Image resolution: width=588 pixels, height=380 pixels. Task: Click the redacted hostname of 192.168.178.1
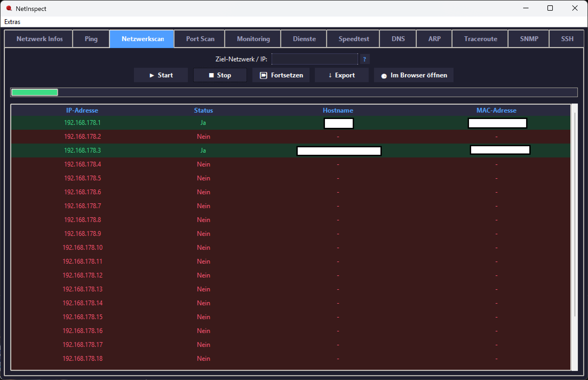pyautogui.click(x=339, y=123)
